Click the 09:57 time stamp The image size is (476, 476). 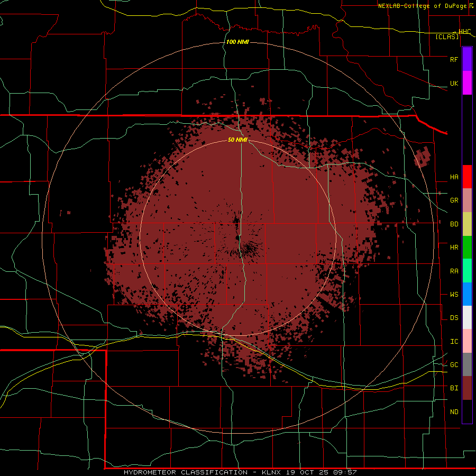pos(346,472)
